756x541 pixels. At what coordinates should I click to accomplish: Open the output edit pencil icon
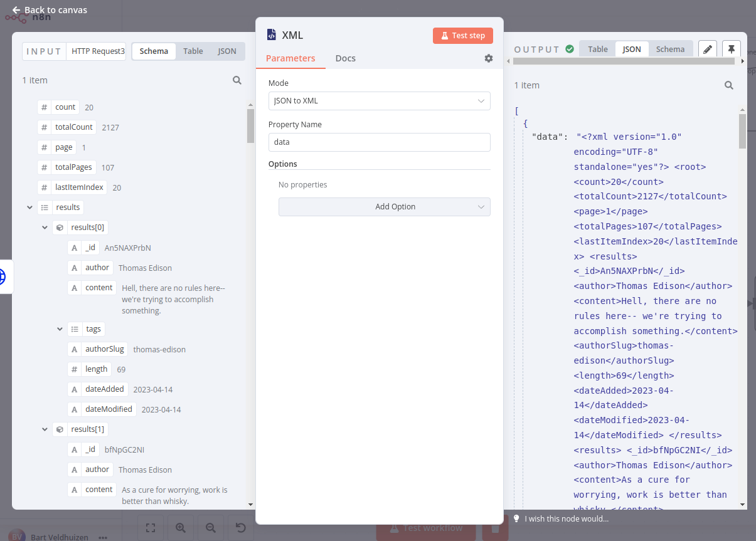point(708,48)
